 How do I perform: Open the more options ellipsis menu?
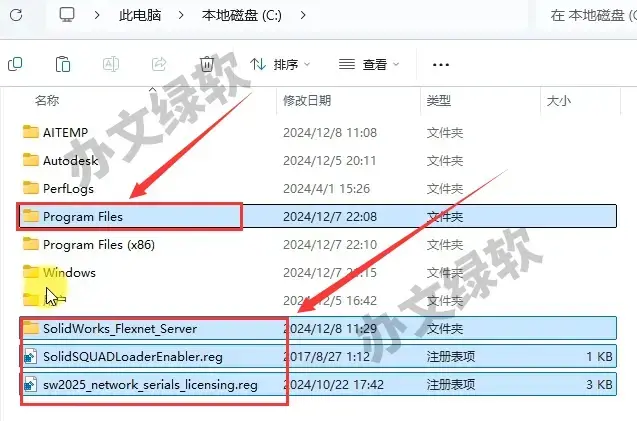440,64
